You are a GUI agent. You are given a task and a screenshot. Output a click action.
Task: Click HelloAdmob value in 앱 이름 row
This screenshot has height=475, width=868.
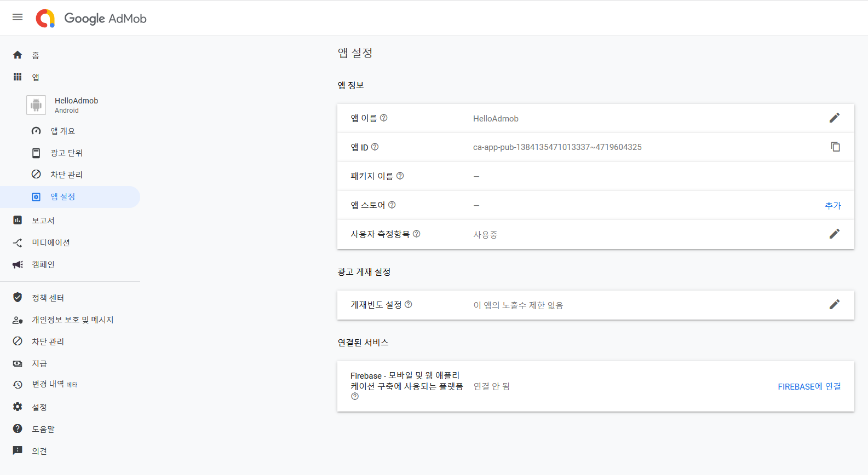click(x=496, y=119)
